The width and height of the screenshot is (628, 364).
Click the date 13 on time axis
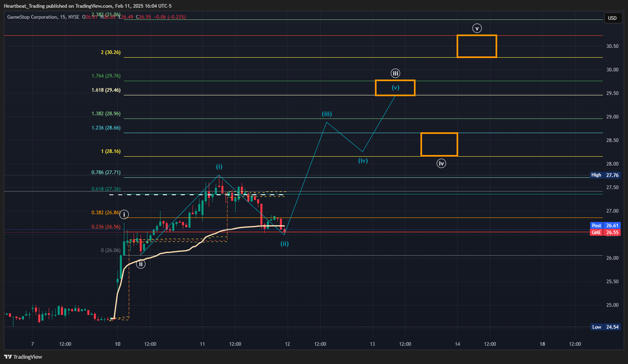(x=372, y=344)
